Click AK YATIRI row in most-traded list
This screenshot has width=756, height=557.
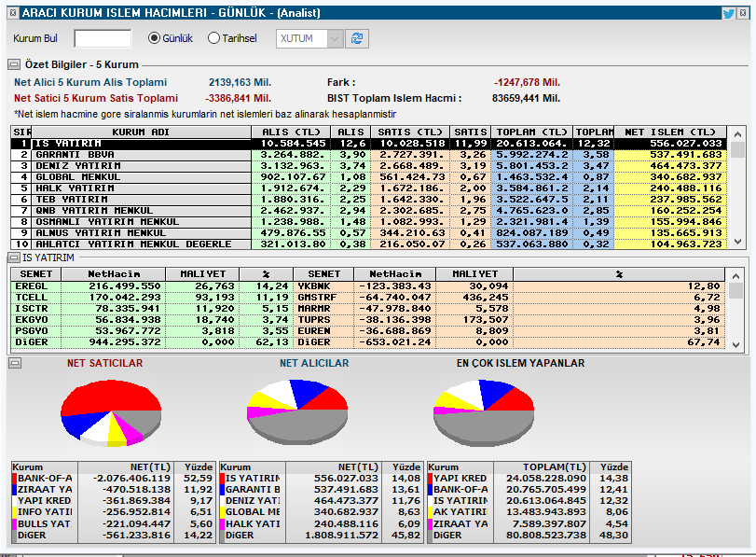coord(529,512)
